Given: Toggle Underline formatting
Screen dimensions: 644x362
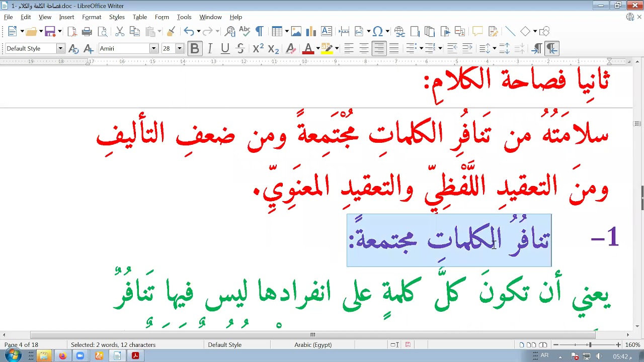Looking at the screenshot, I should [x=225, y=49].
